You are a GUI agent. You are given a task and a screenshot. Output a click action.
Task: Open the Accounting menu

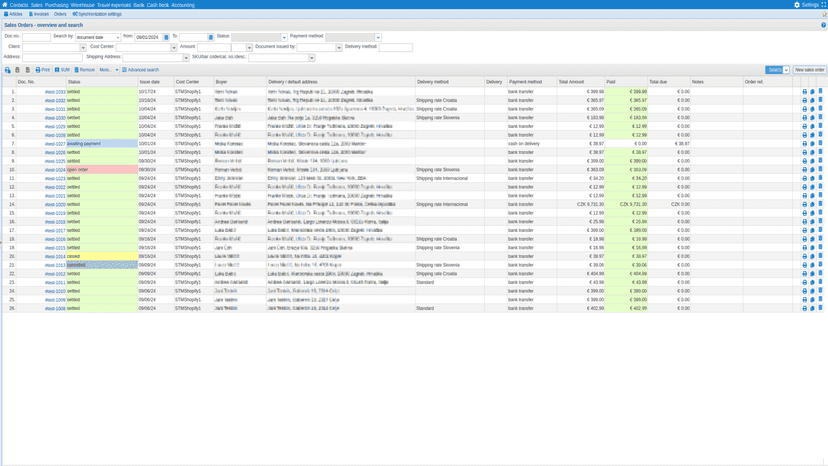183,5
